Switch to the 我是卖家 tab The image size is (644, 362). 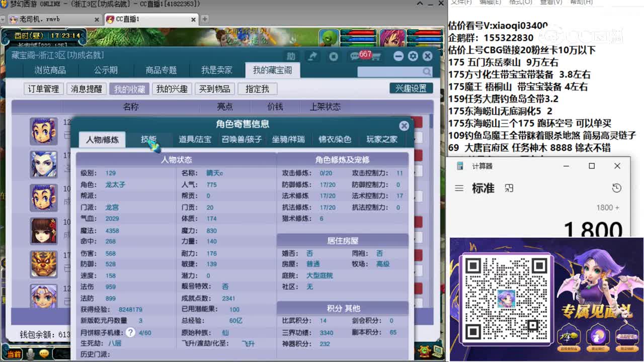point(217,70)
